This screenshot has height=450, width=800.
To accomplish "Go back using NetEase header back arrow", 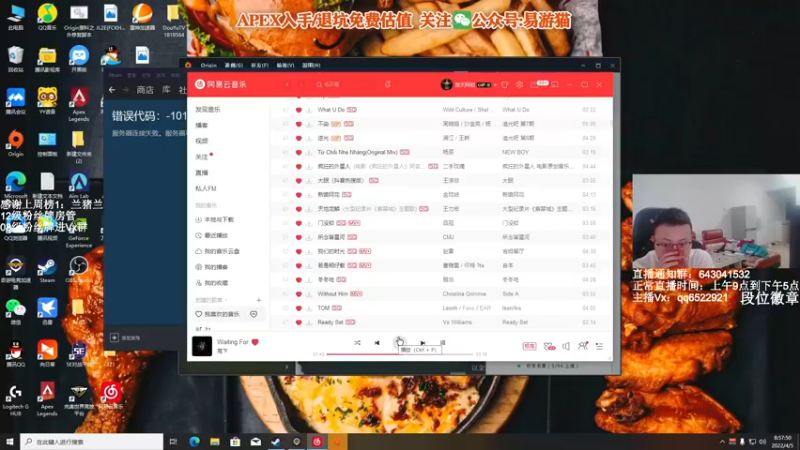I will pyautogui.click(x=287, y=85).
